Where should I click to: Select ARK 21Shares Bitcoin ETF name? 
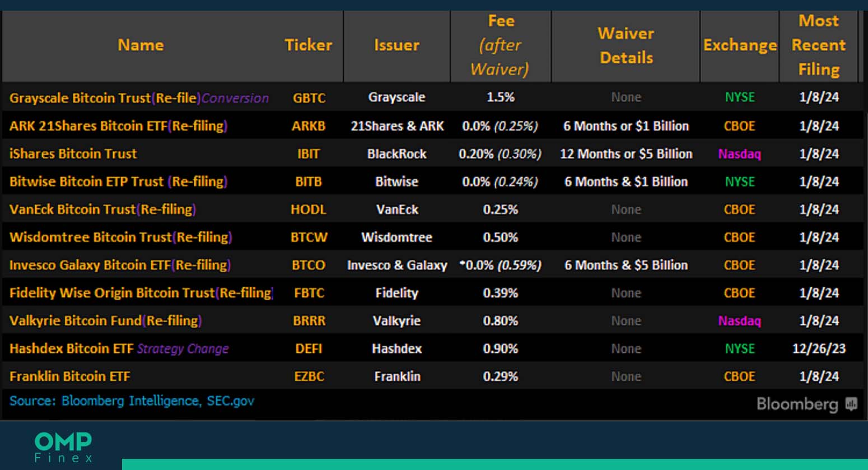[x=118, y=126]
